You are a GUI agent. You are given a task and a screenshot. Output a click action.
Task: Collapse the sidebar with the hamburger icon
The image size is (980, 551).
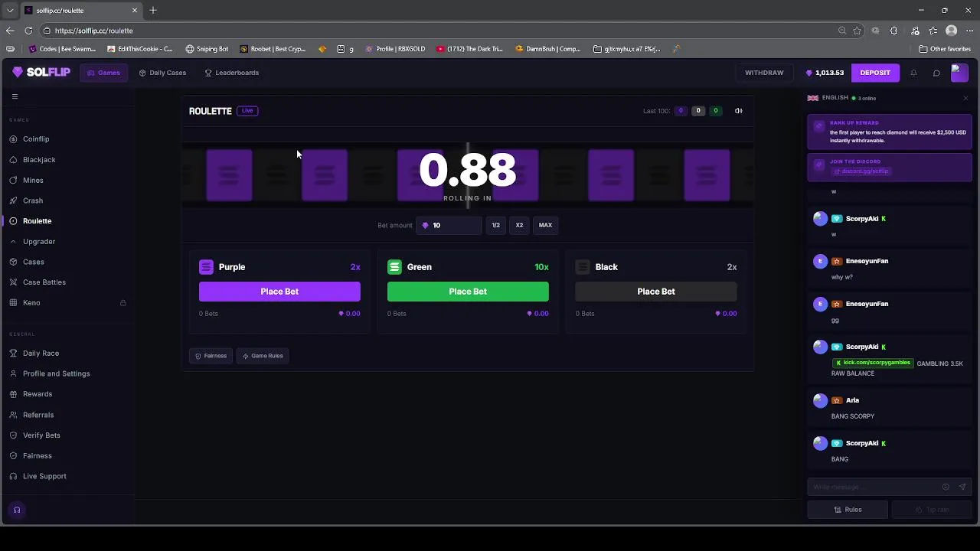(x=15, y=96)
